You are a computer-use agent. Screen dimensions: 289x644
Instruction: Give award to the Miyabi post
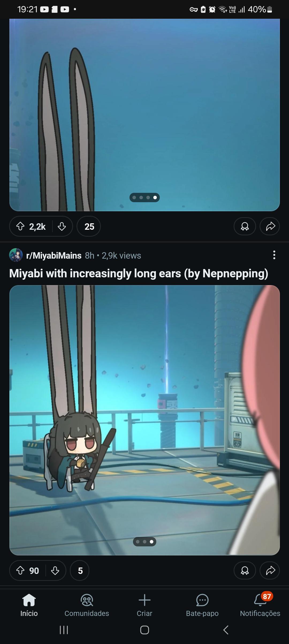tap(245, 570)
